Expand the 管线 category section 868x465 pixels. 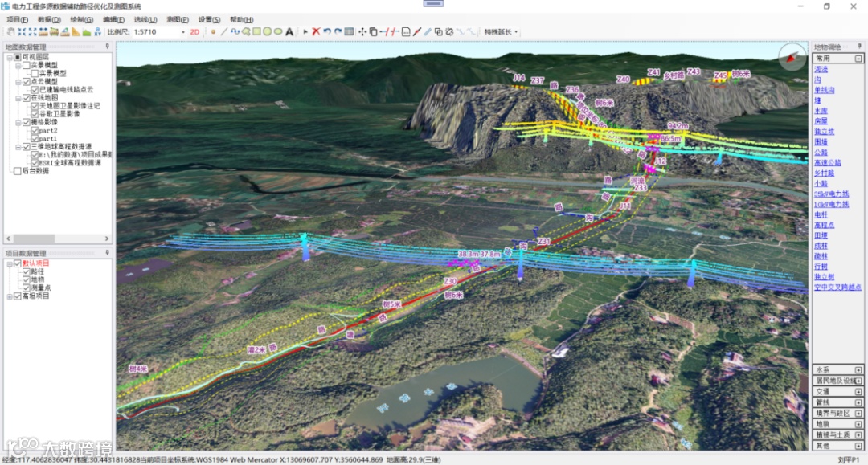pos(858,402)
